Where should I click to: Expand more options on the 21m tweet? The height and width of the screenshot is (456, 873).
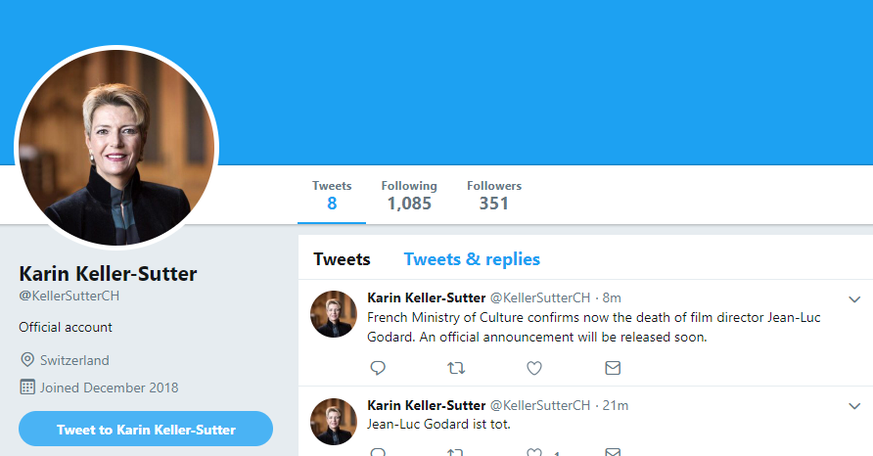click(x=854, y=406)
